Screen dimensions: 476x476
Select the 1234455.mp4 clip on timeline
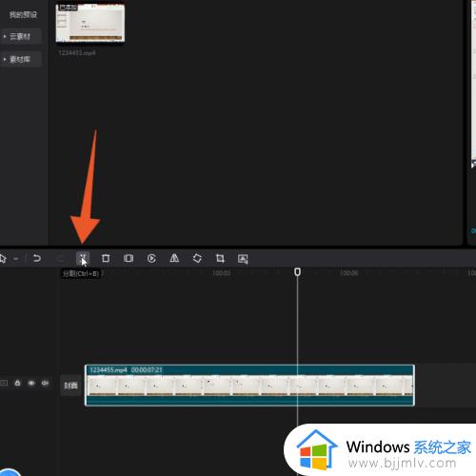[x=249, y=386]
